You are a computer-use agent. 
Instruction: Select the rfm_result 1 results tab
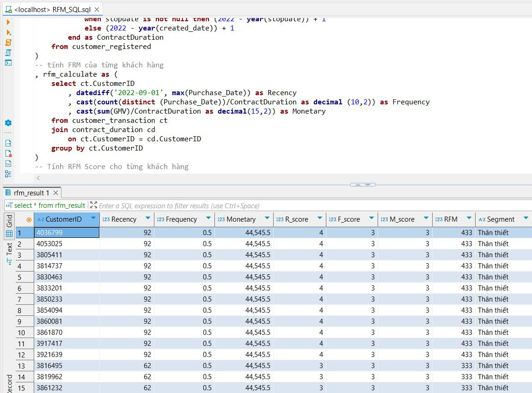tap(32, 193)
